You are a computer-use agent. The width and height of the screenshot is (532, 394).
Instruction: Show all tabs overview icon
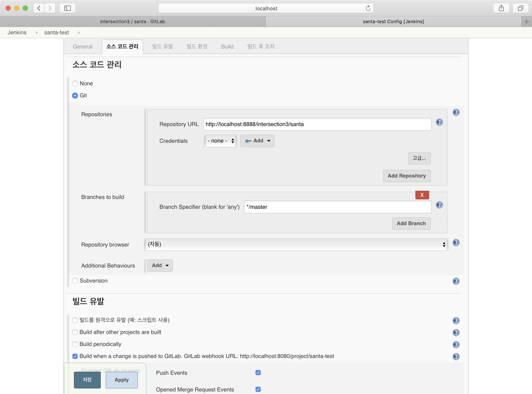click(x=521, y=8)
